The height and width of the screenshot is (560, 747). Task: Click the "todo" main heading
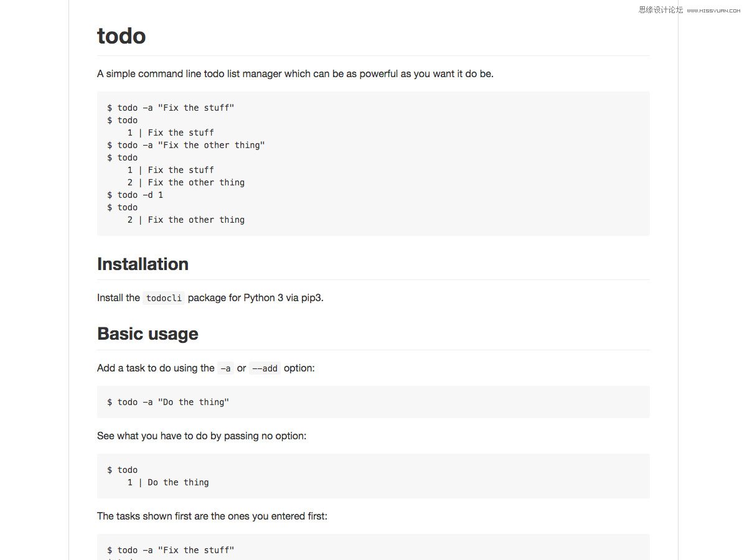(x=121, y=35)
